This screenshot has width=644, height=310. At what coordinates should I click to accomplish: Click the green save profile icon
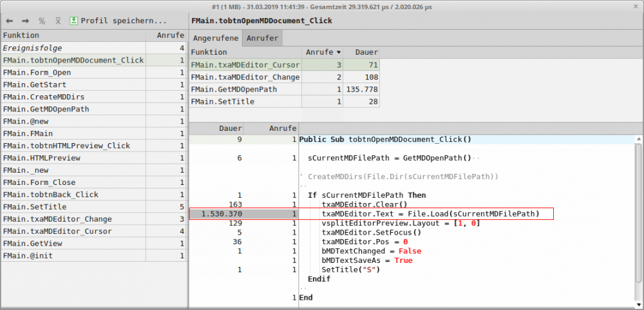pos(73,21)
